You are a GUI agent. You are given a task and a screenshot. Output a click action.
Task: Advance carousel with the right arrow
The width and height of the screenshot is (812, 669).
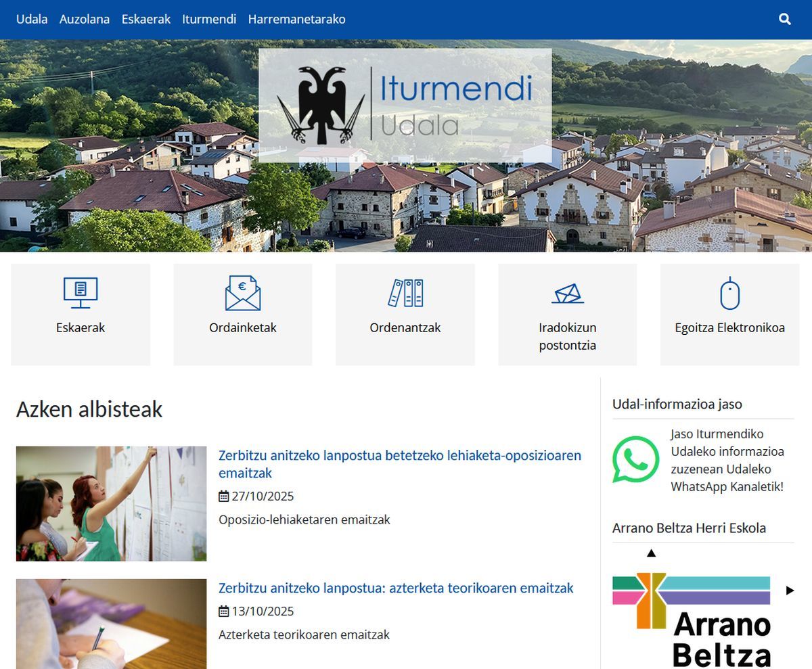tap(790, 591)
